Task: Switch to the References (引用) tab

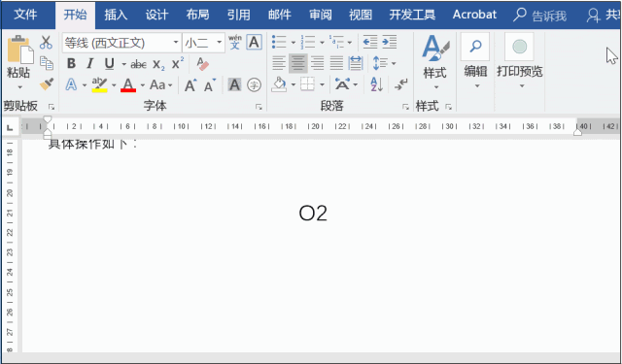Action: 238,16
